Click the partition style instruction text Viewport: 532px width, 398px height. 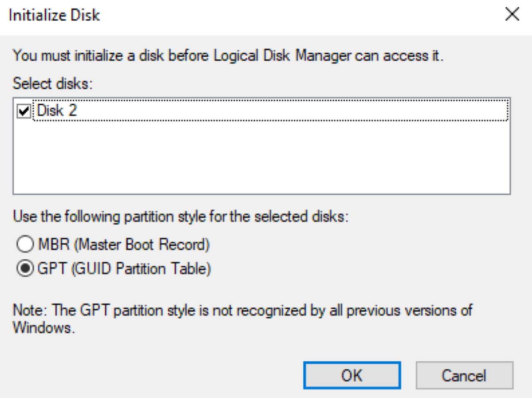click(180, 217)
